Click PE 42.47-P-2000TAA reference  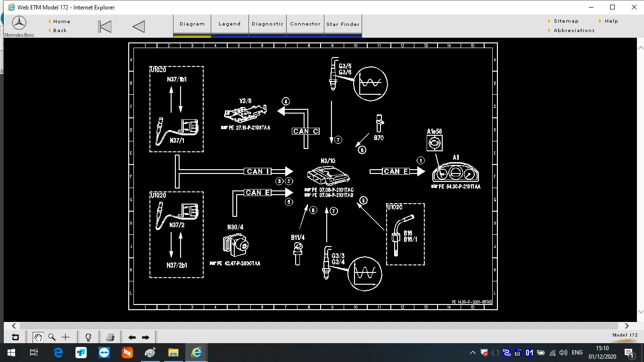coord(235,263)
